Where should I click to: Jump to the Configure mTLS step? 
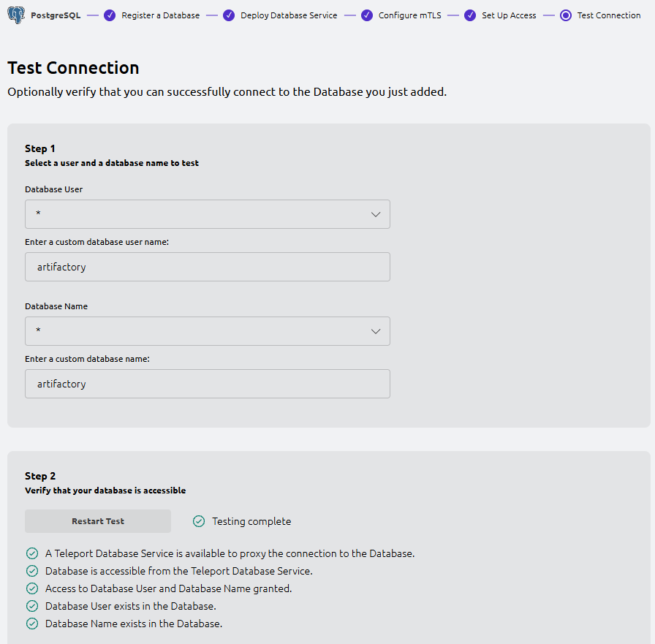click(409, 15)
